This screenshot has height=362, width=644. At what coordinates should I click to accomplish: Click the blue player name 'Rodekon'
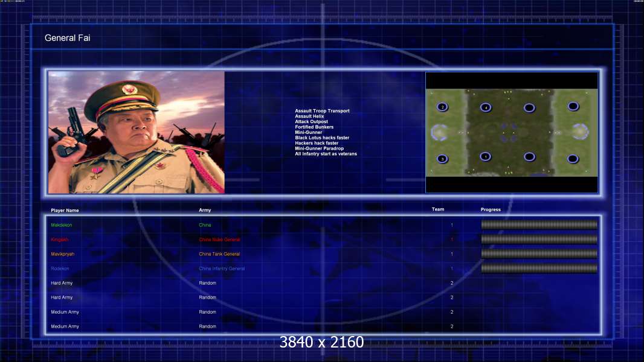coord(60,268)
